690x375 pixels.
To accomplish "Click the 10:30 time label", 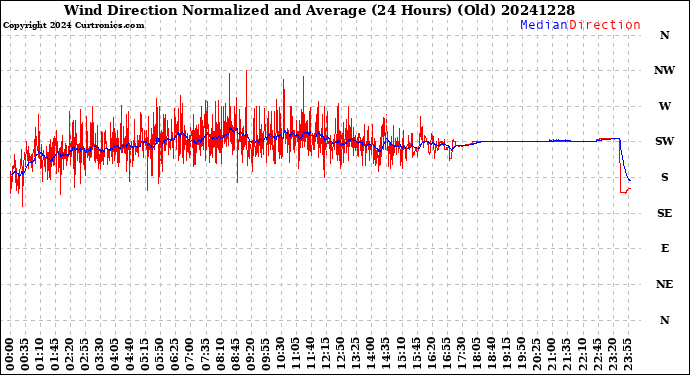I will point(280,354).
